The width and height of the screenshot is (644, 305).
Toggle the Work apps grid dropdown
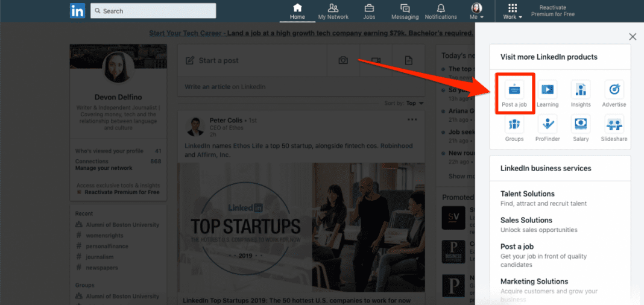pos(513,11)
